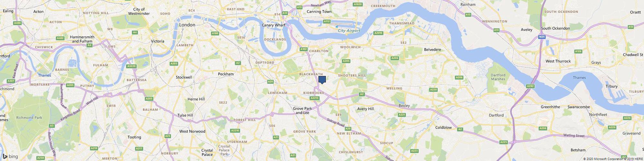Click the A282 road shield
The height and width of the screenshot is (161, 644).
(x=530, y=86)
